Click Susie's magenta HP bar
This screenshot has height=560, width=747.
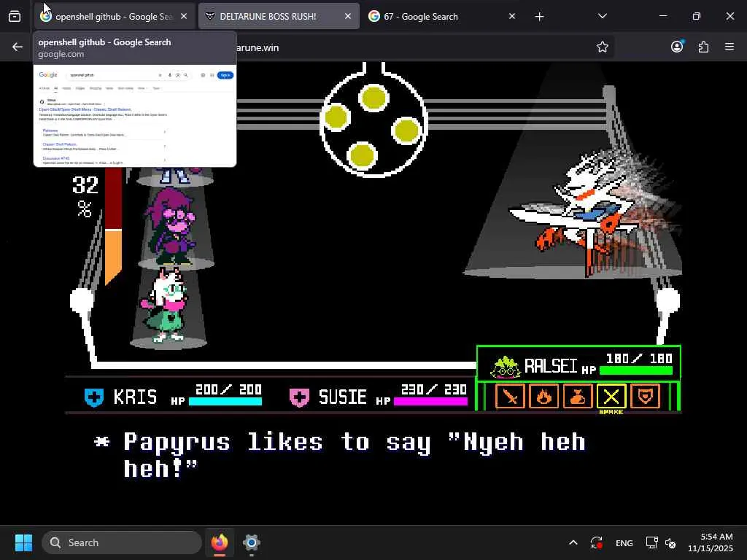click(430, 402)
